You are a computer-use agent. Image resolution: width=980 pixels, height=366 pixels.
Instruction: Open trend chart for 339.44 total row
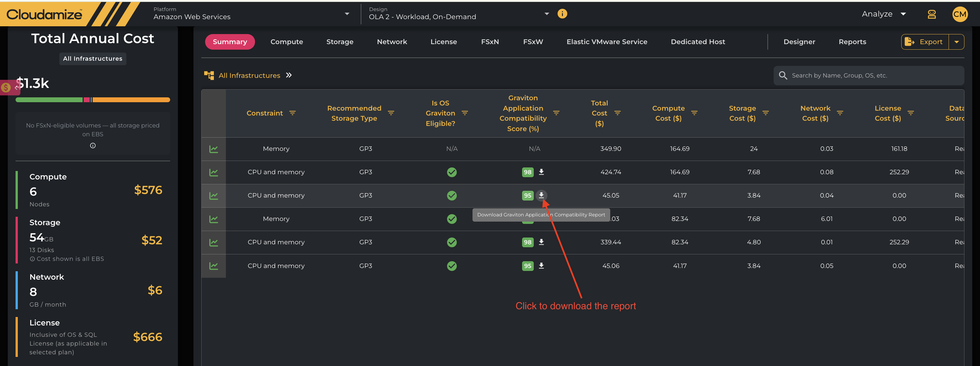click(214, 242)
